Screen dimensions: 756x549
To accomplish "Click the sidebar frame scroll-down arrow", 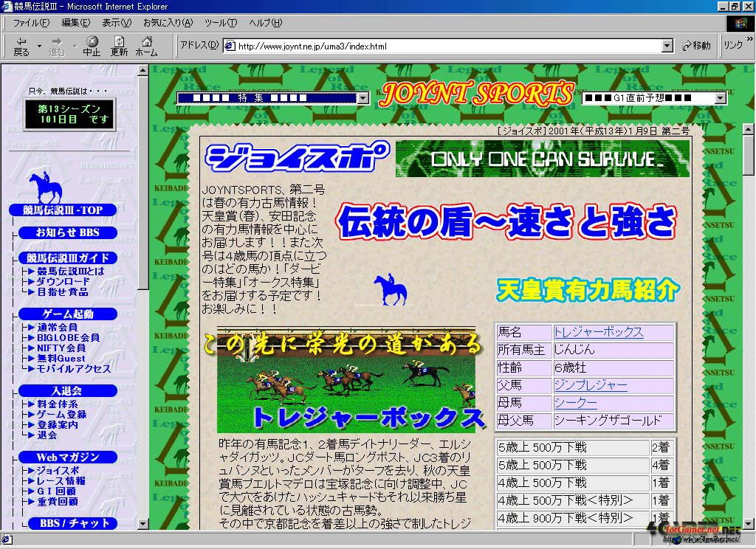I will pos(142,523).
